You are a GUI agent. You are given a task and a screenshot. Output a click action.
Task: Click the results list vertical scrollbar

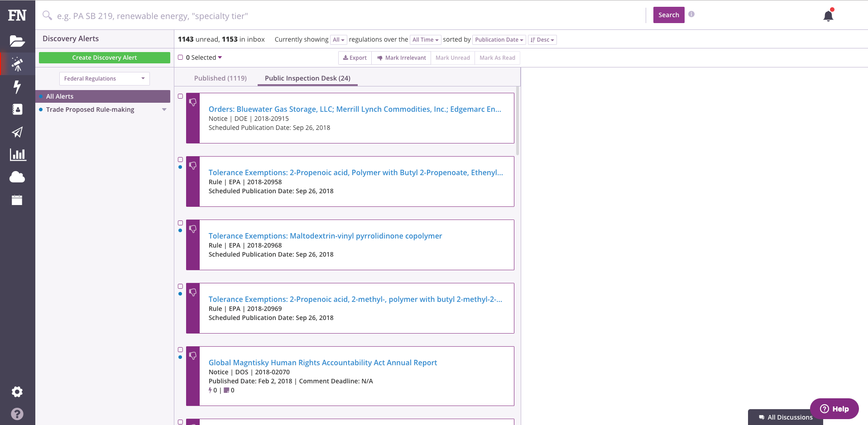click(x=518, y=121)
